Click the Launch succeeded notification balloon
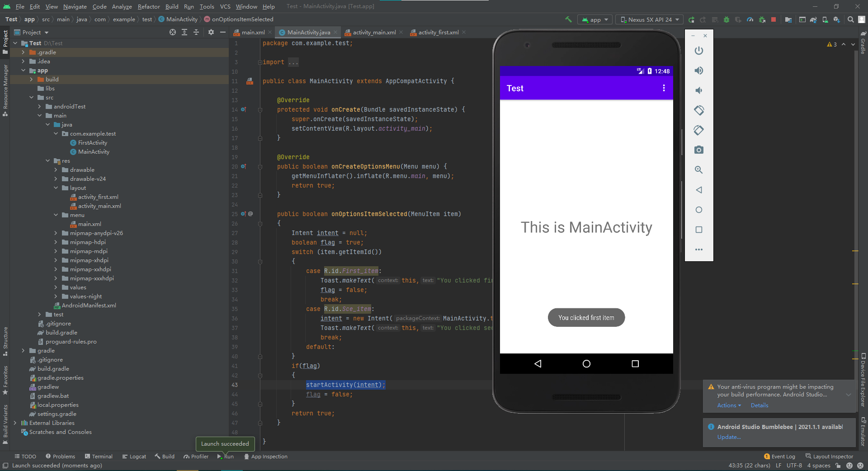The height and width of the screenshot is (471, 868). (x=225, y=444)
